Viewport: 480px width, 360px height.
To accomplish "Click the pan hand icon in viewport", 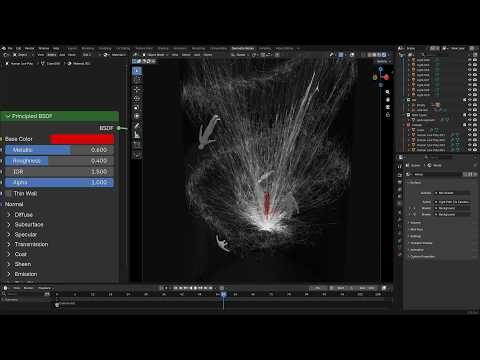I will click(x=387, y=100).
